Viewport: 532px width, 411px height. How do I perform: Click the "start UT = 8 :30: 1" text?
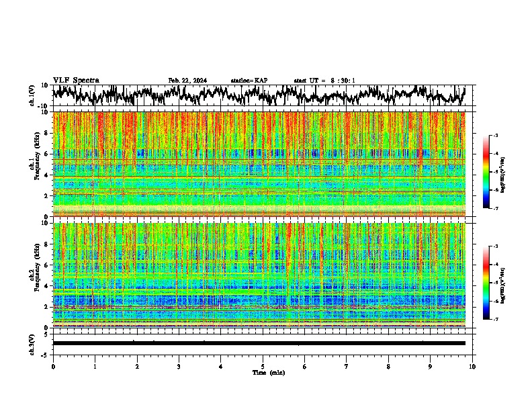point(324,81)
